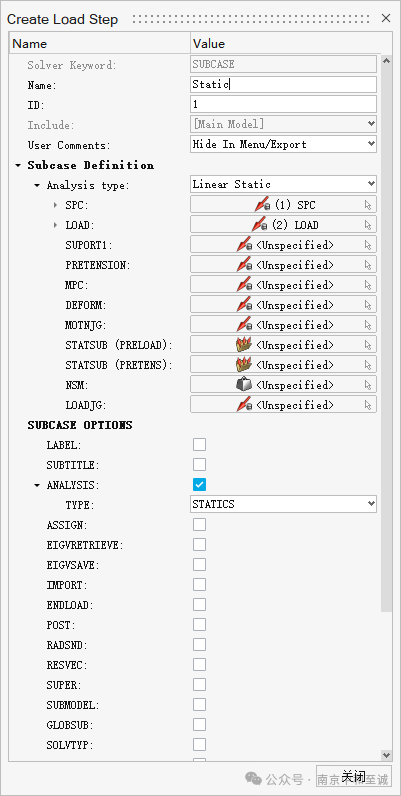Open the TYPE STATICS dropdown
401x796 pixels.
(283, 504)
